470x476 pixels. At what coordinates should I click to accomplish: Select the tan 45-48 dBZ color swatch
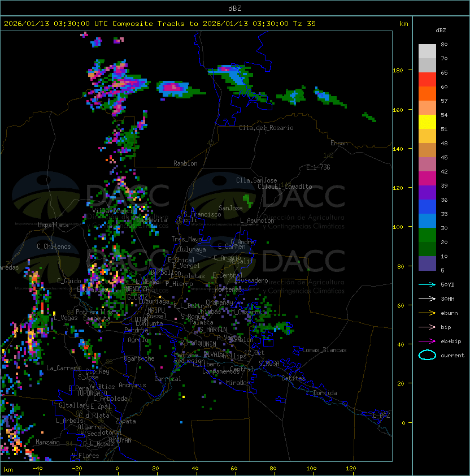pos(427,150)
